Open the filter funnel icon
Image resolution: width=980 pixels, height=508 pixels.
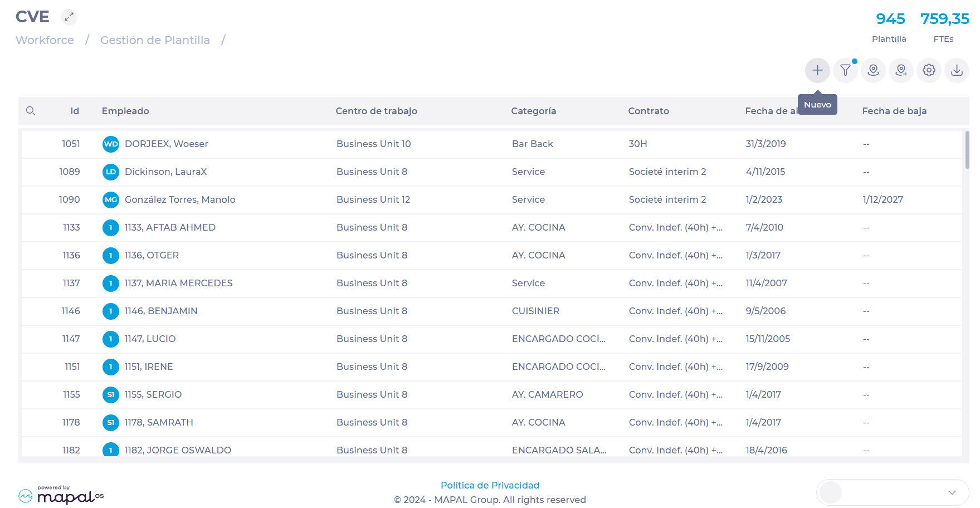[x=845, y=71]
